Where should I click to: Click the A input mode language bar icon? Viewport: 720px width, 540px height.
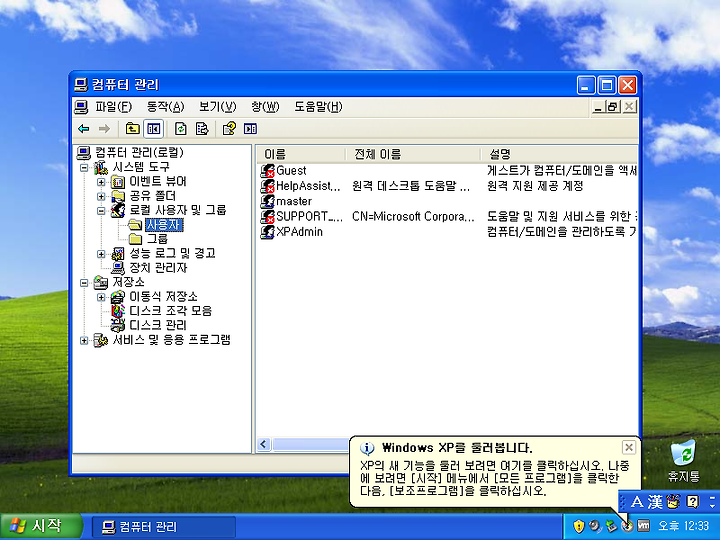(x=637, y=502)
